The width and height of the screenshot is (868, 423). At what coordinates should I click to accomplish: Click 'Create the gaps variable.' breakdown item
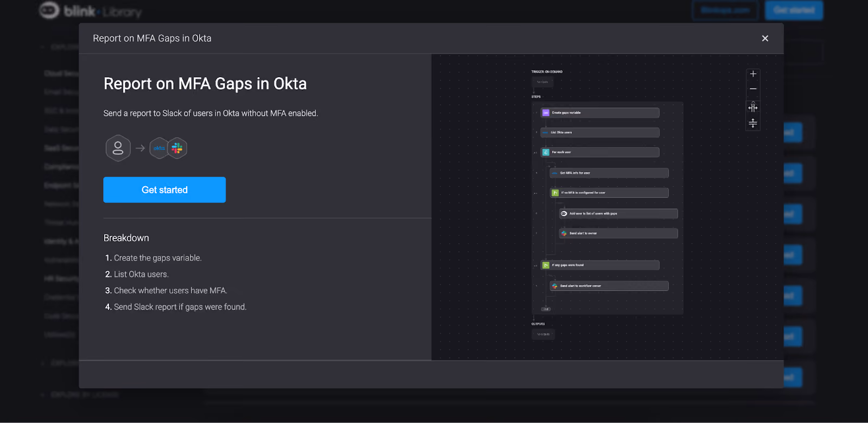[157, 258]
